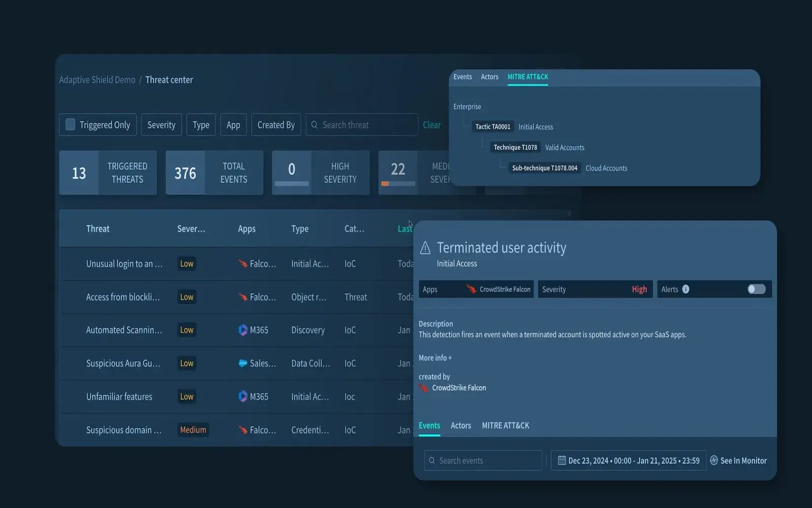
Task: Click the CrowdStrike Falcon icon under created by
Action: pyautogui.click(x=424, y=388)
